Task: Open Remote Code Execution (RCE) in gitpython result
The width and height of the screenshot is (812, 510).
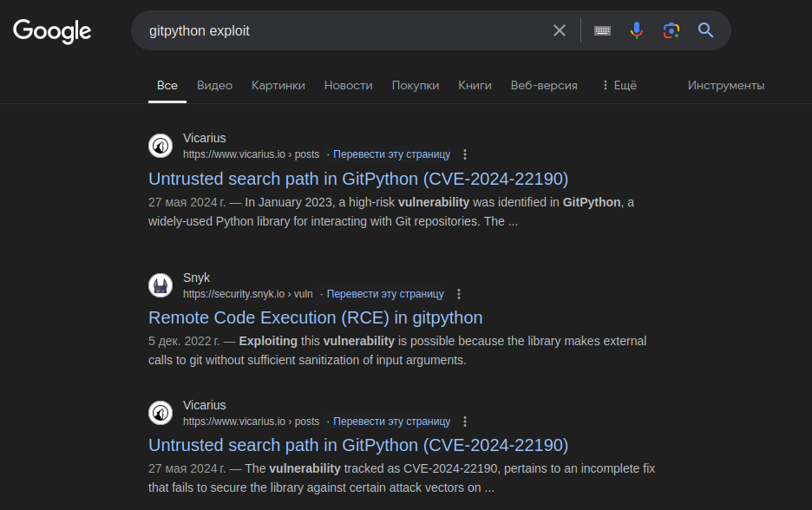Action: coord(316,317)
